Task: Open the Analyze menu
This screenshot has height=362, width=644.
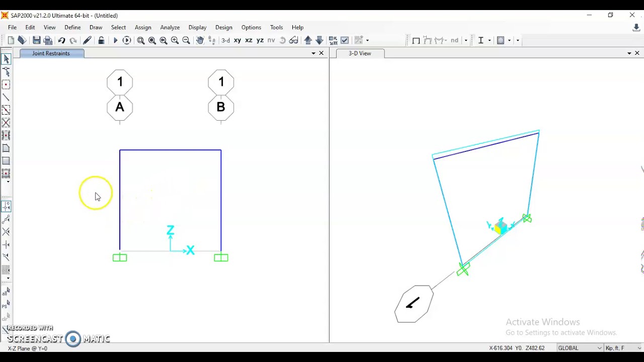Action: pos(170,27)
